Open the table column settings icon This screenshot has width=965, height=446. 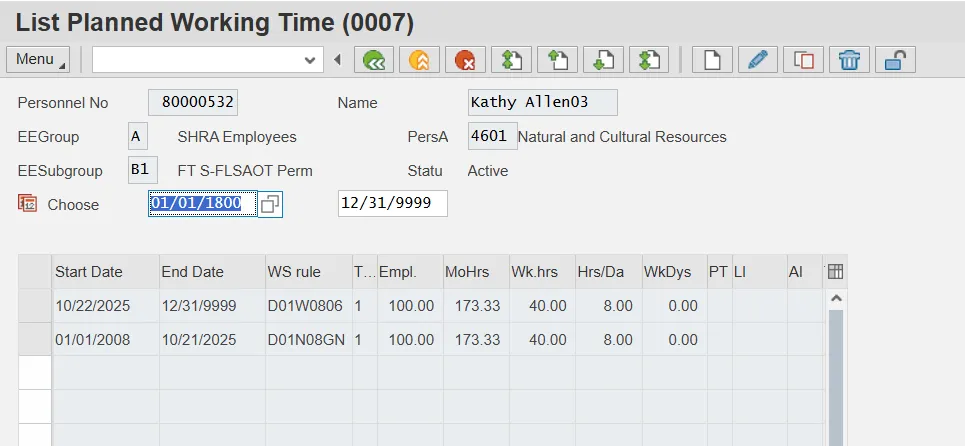835,271
